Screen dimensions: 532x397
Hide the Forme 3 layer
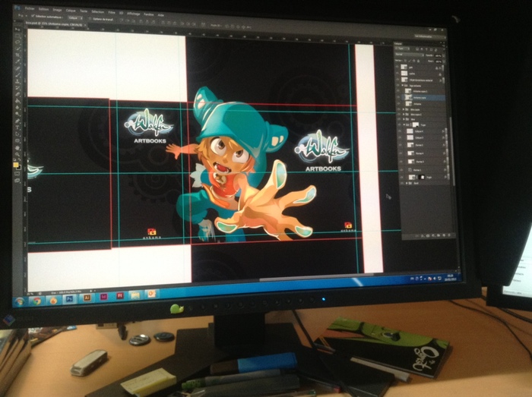point(401,162)
